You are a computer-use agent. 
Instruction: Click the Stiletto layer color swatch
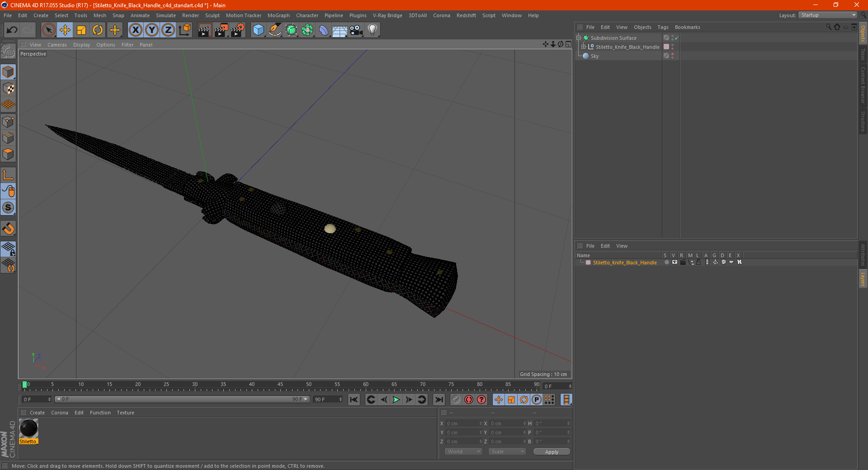(x=588, y=263)
